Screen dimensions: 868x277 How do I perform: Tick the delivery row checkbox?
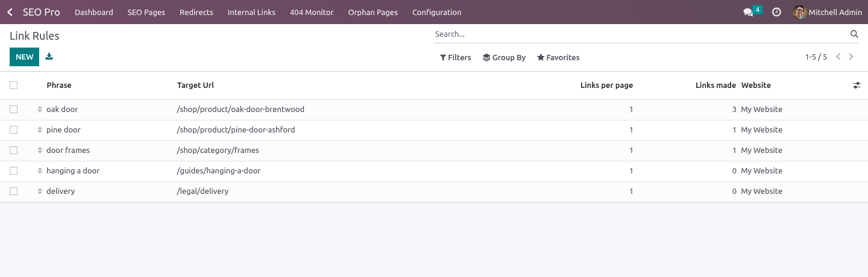coord(13,191)
